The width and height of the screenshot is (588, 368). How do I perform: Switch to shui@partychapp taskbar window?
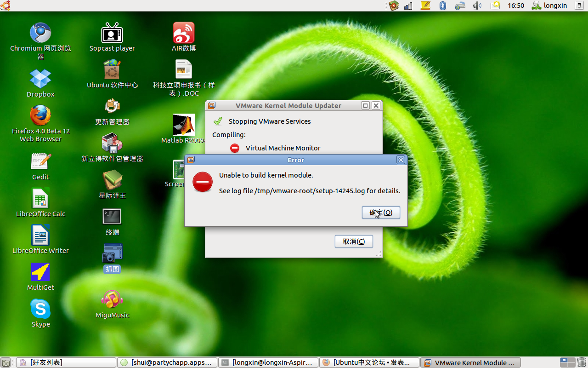coord(167,362)
